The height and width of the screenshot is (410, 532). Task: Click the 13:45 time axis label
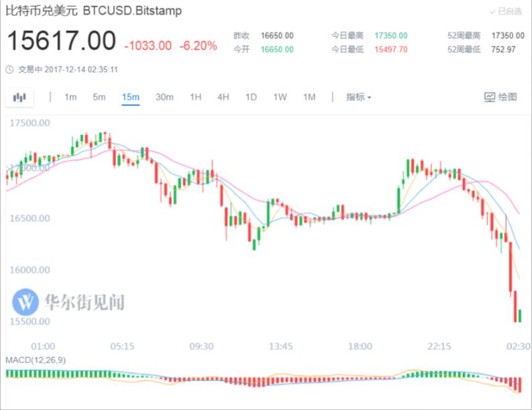point(281,346)
